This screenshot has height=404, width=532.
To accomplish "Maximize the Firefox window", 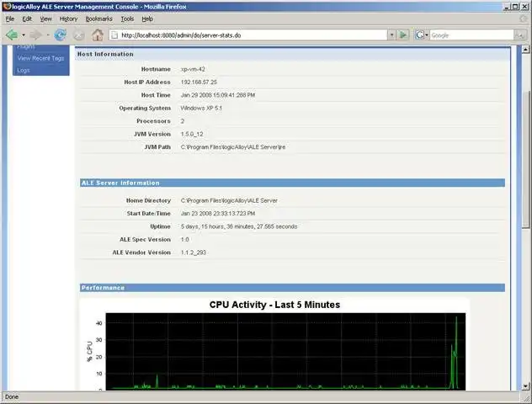I will pyautogui.click(x=515, y=7).
